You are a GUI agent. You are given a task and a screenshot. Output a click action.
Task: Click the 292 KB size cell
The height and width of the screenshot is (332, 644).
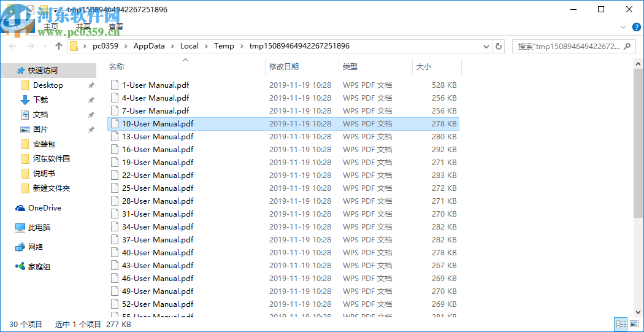pyautogui.click(x=445, y=150)
